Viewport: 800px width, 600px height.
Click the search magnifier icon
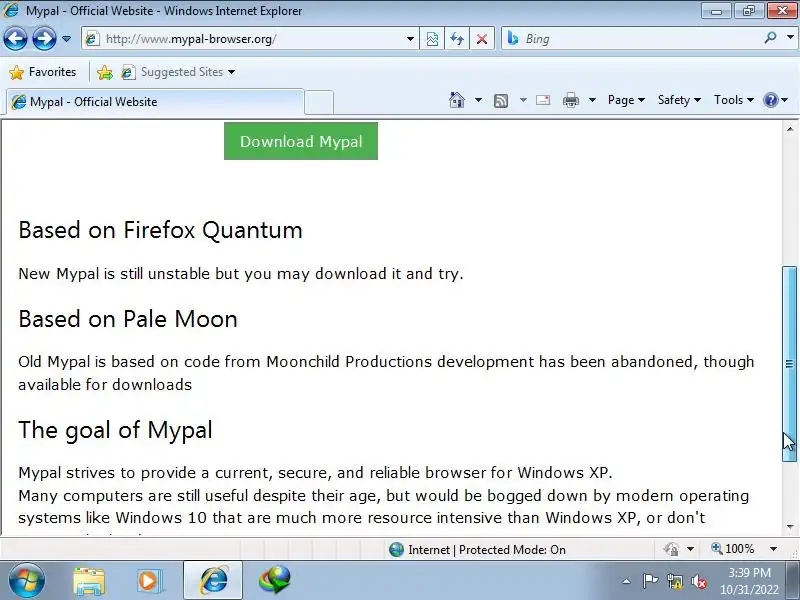coord(770,38)
